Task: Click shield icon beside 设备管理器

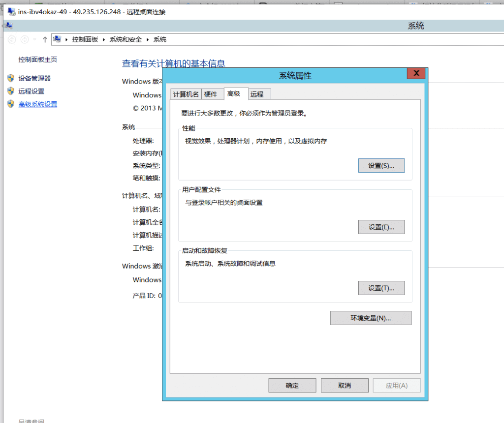Action: (x=11, y=78)
